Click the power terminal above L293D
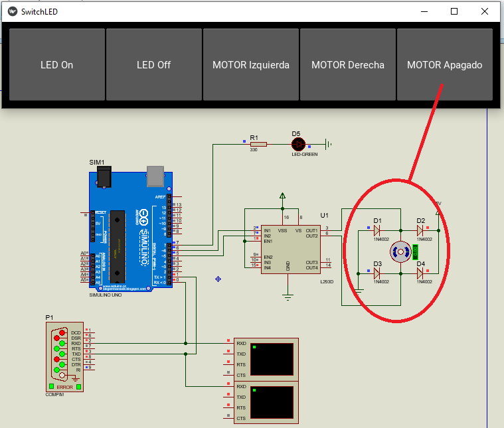Screen dimensions: 504x428 click(x=282, y=196)
